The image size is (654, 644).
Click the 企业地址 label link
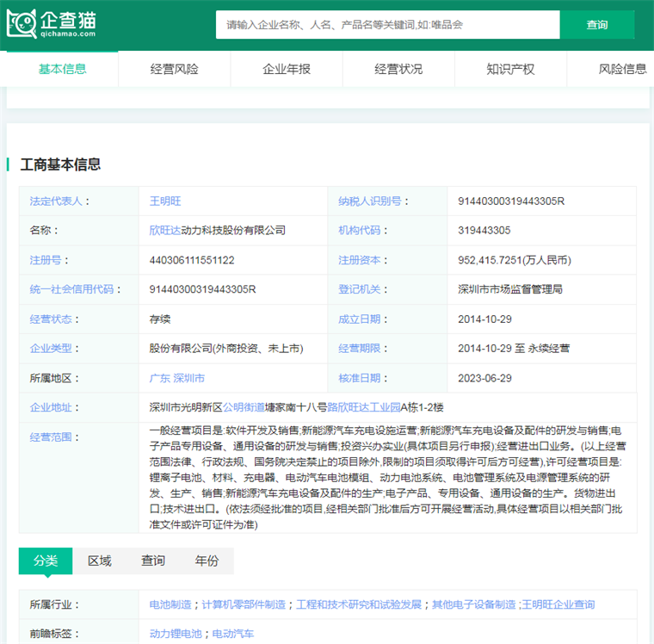(51, 407)
